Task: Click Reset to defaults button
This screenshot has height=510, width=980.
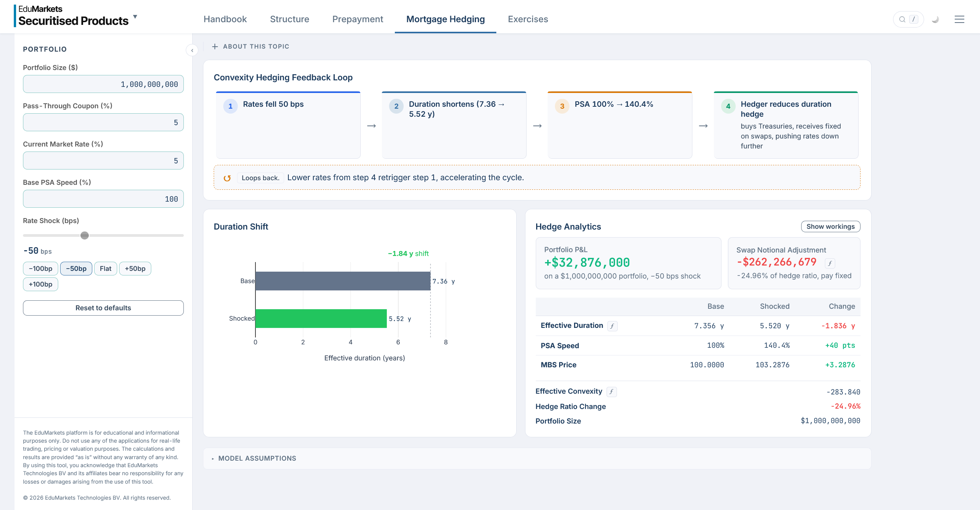Action: coord(103,308)
